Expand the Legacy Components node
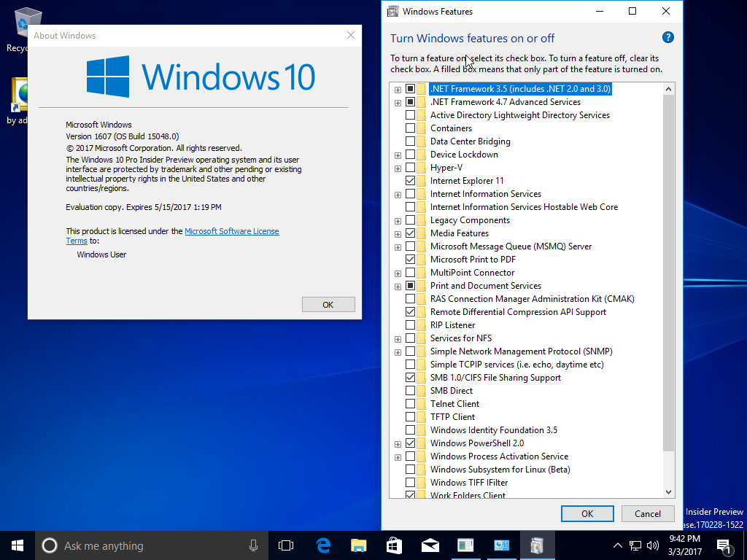Screen dimensions: 747x560 [x=398, y=221]
